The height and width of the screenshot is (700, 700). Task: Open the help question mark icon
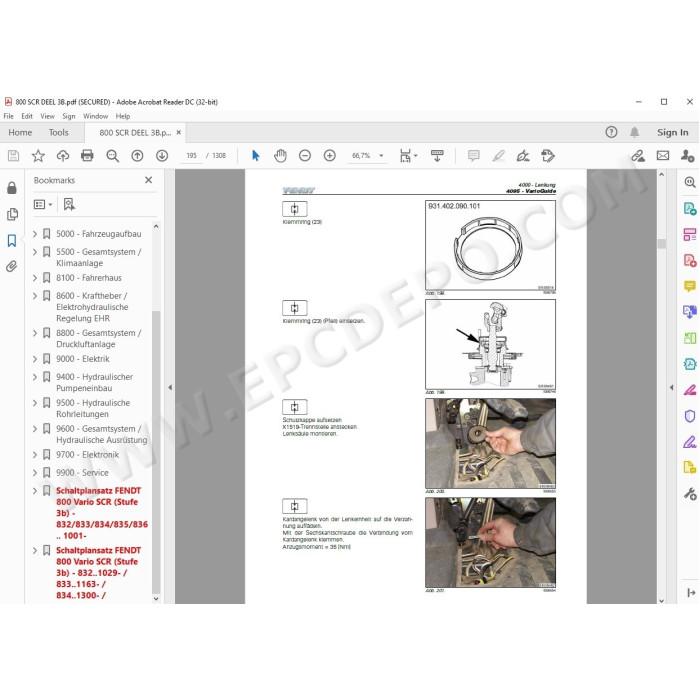pos(611,132)
